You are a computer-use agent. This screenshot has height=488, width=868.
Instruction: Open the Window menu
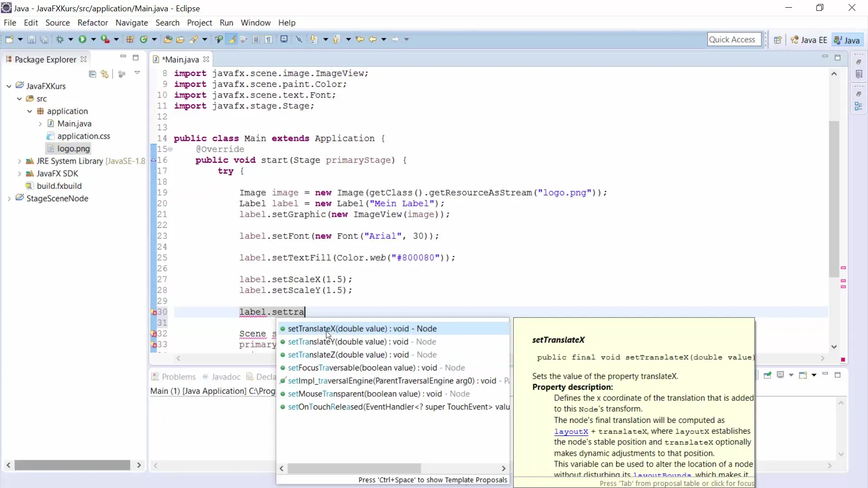tap(255, 23)
